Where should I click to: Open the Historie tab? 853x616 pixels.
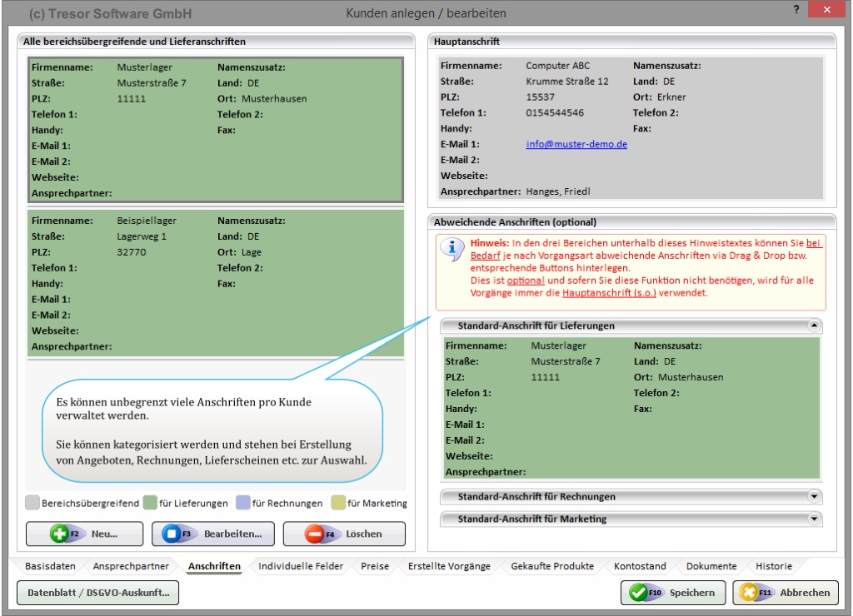pos(773,566)
